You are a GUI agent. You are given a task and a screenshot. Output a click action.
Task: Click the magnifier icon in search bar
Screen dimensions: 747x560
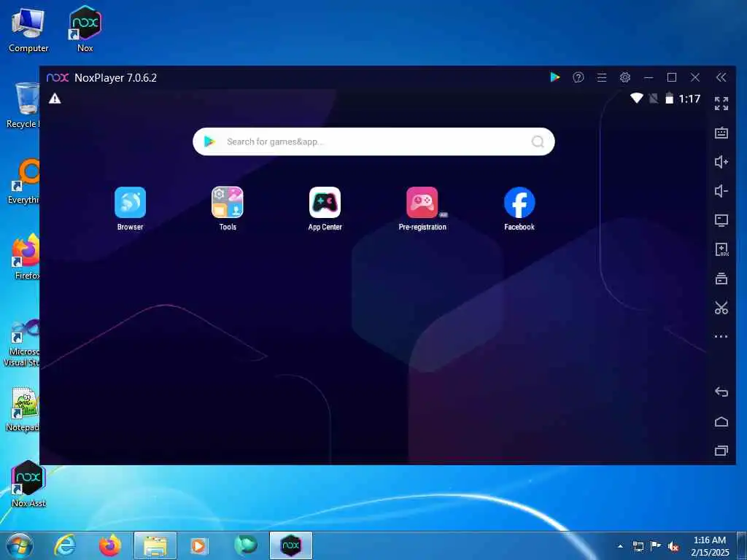pyautogui.click(x=538, y=141)
